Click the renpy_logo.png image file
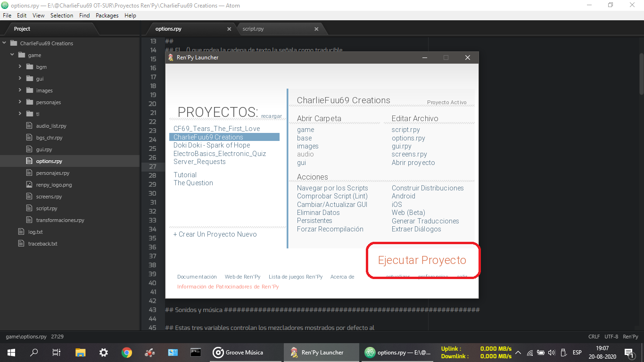The height and width of the screenshot is (362, 644). click(54, 185)
